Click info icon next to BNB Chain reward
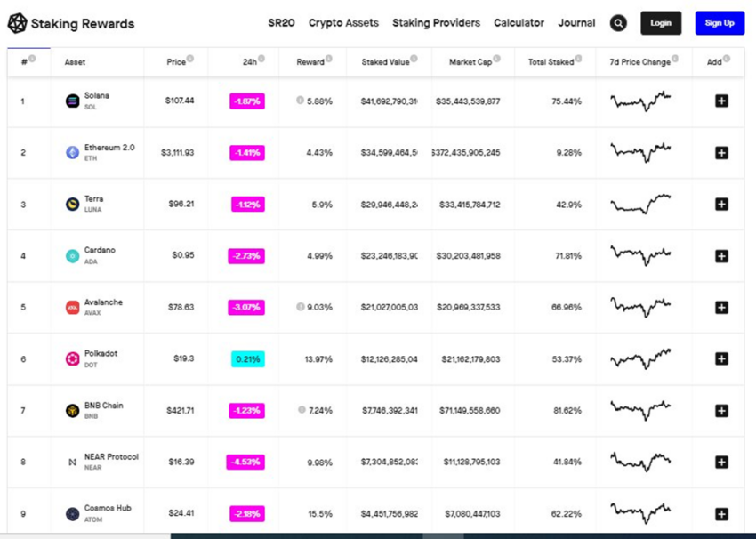 coord(302,410)
